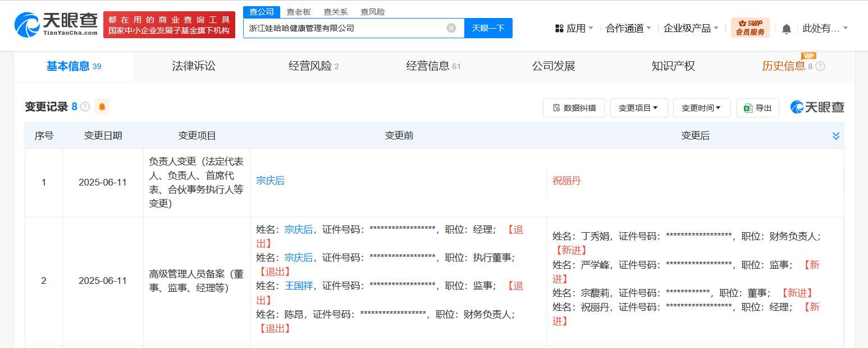Viewport: 868px width, 348px height.
Task: Switch to the 历史信息 tab
Action: [x=783, y=66]
